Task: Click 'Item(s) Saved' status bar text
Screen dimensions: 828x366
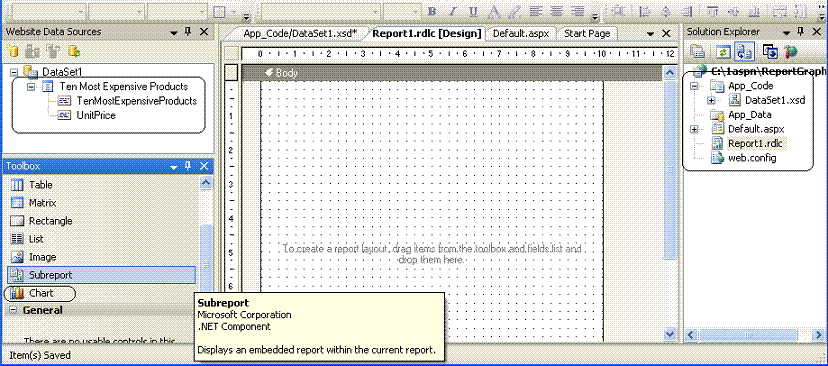Action: (40, 355)
